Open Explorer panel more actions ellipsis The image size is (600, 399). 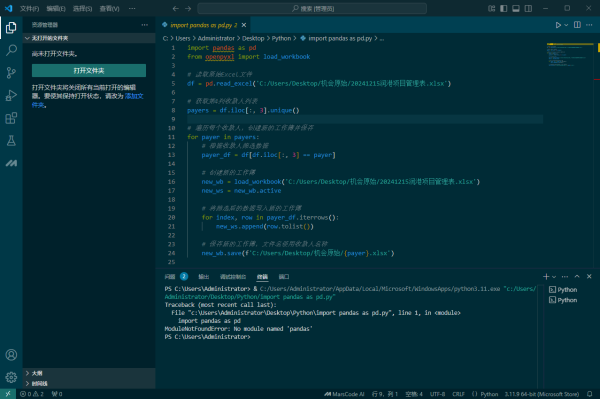(145, 25)
